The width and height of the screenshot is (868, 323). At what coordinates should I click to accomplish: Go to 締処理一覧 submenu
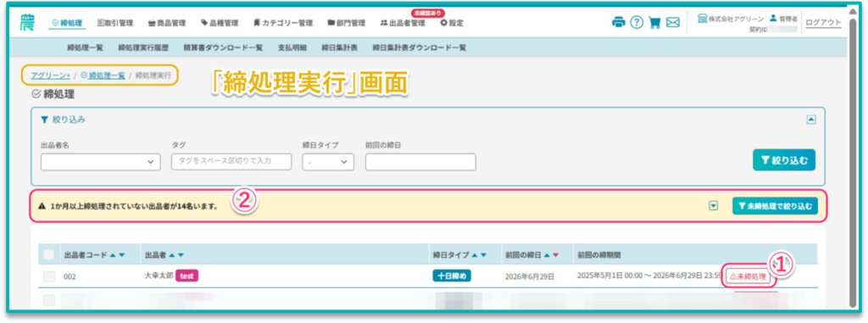[86, 47]
